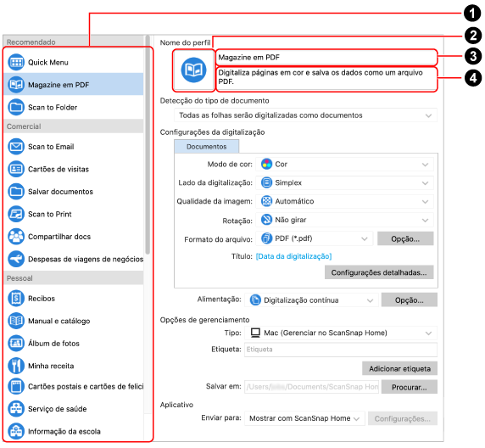The width and height of the screenshot is (485, 448).
Task: Open Configurações detalhadas button
Action: click(379, 272)
